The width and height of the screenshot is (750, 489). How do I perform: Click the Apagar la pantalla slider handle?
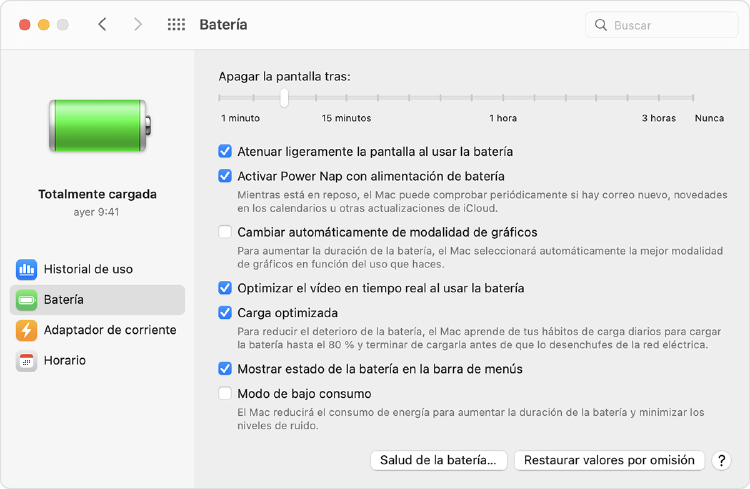[x=284, y=97]
